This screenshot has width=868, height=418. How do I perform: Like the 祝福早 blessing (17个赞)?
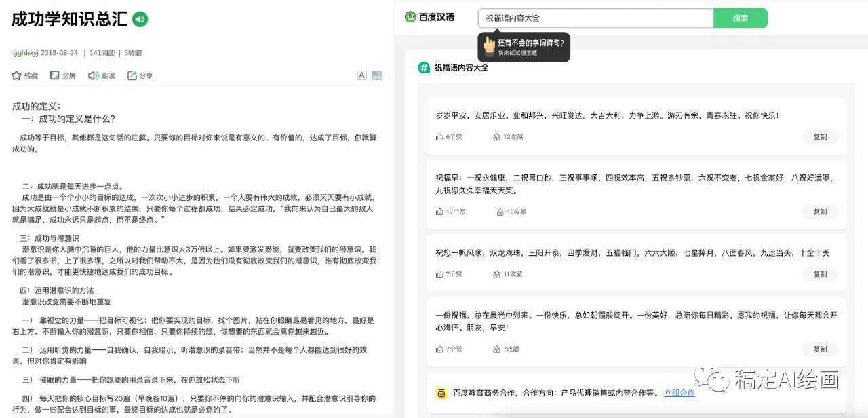click(439, 212)
